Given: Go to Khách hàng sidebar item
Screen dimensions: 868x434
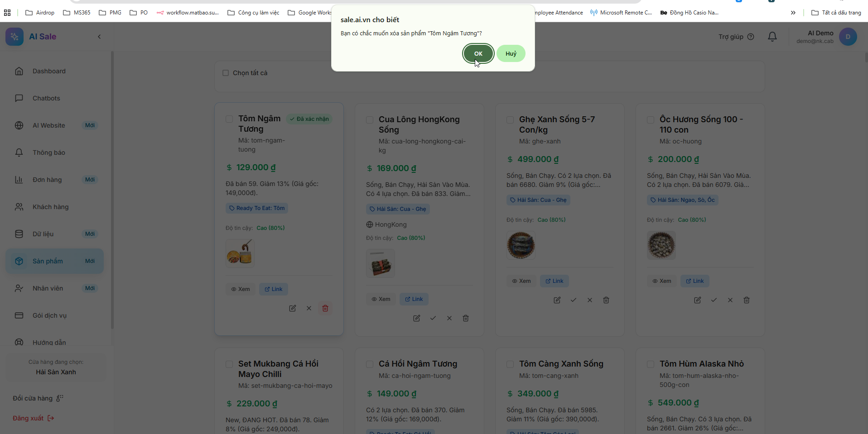Looking at the screenshot, I should tap(50, 207).
